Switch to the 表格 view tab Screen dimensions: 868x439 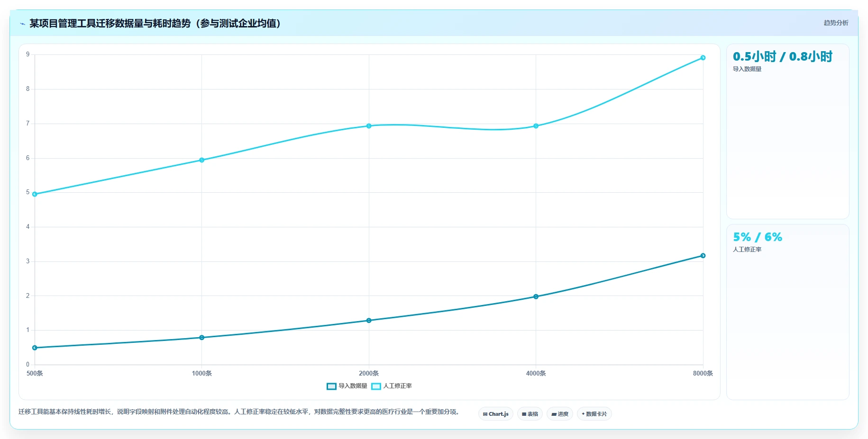click(530, 414)
